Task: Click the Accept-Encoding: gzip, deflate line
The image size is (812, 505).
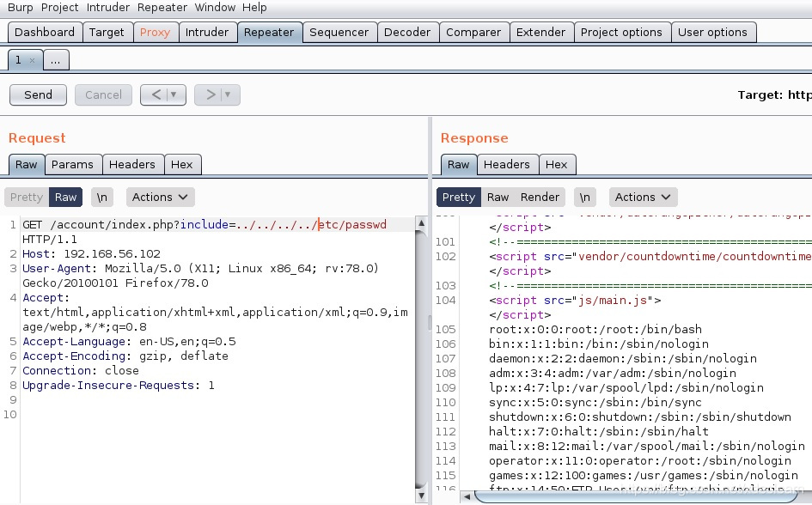Action: pyautogui.click(x=125, y=356)
